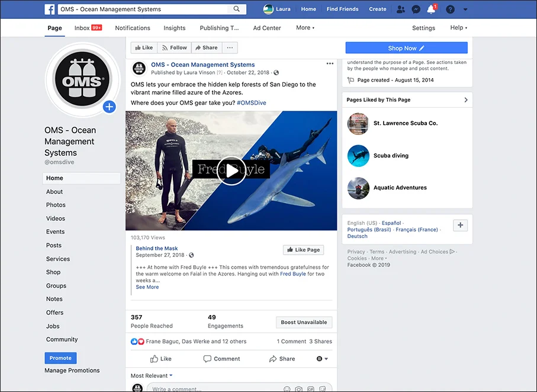This screenshot has width=537, height=392.
Task: Open the Quick Help question icon
Action: pyautogui.click(x=450, y=9)
